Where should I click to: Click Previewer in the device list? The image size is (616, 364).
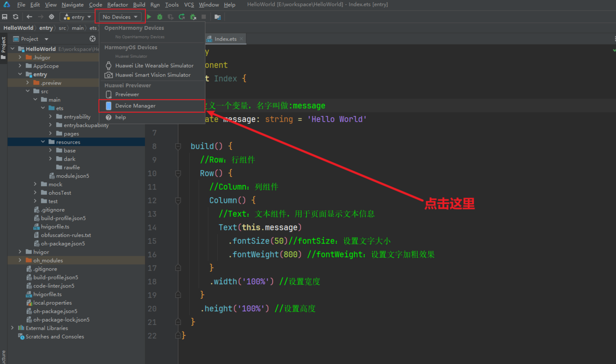click(x=127, y=94)
